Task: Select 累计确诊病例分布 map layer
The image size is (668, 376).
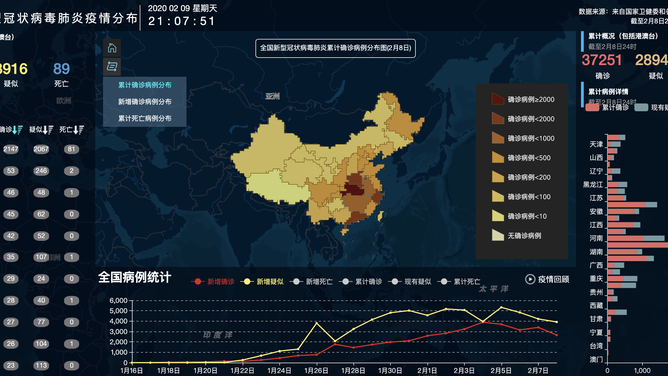Action: (x=145, y=85)
